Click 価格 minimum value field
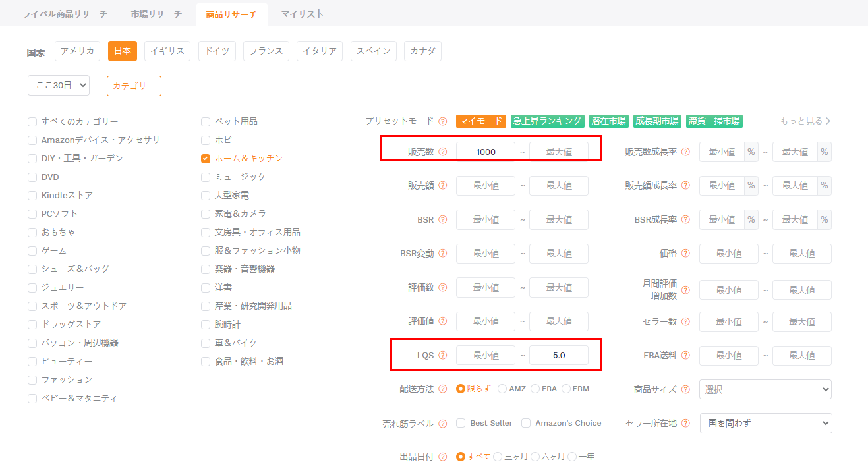The width and height of the screenshot is (868, 475). click(x=729, y=254)
